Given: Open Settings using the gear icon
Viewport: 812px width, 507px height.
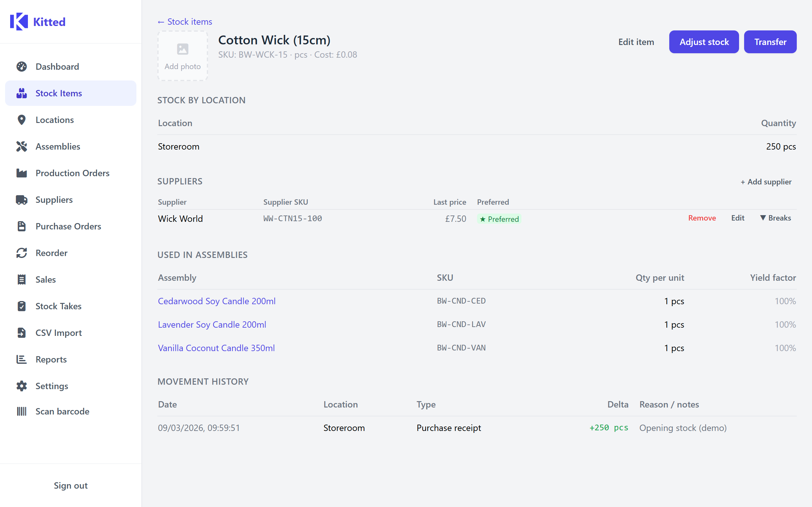Looking at the screenshot, I should pyautogui.click(x=22, y=386).
